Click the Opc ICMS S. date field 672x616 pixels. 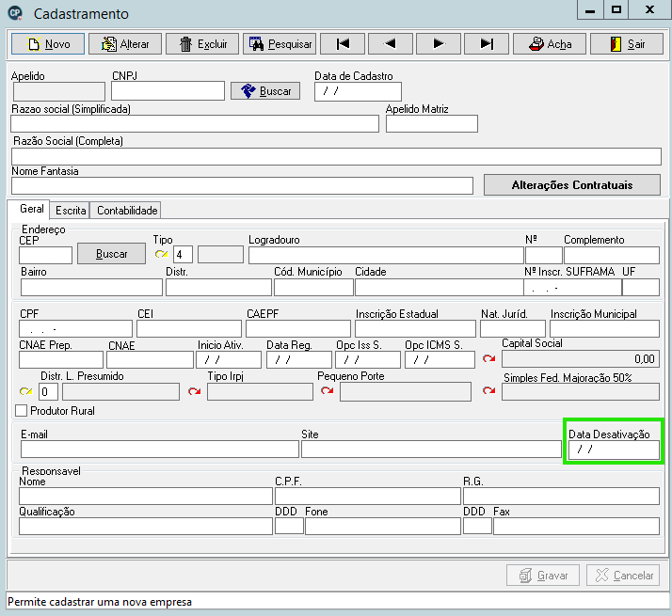click(440, 360)
